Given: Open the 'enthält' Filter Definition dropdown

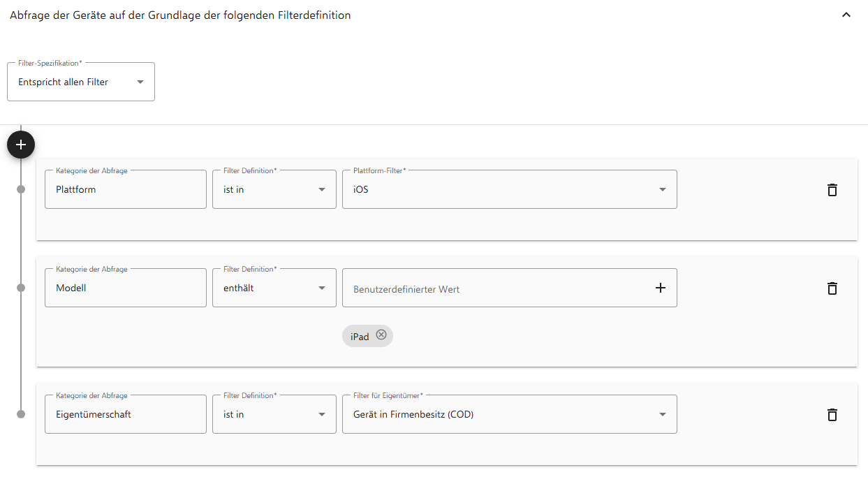Looking at the screenshot, I should (x=274, y=288).
